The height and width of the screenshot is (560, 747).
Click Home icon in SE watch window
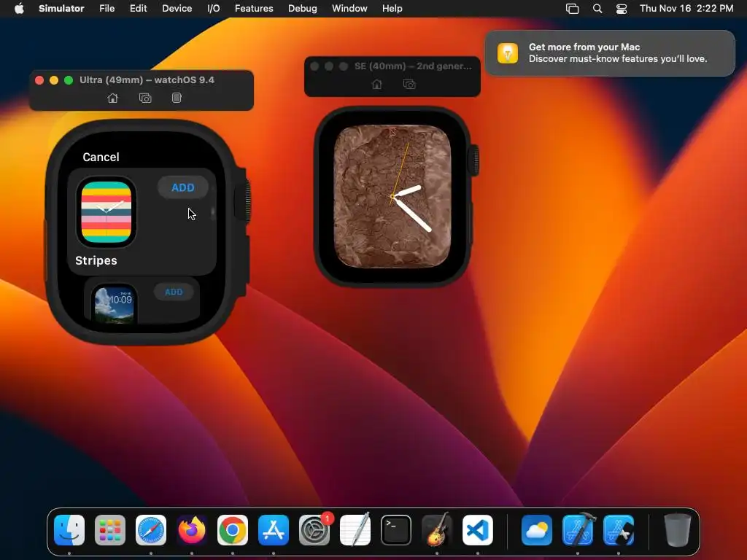[377, 85]
